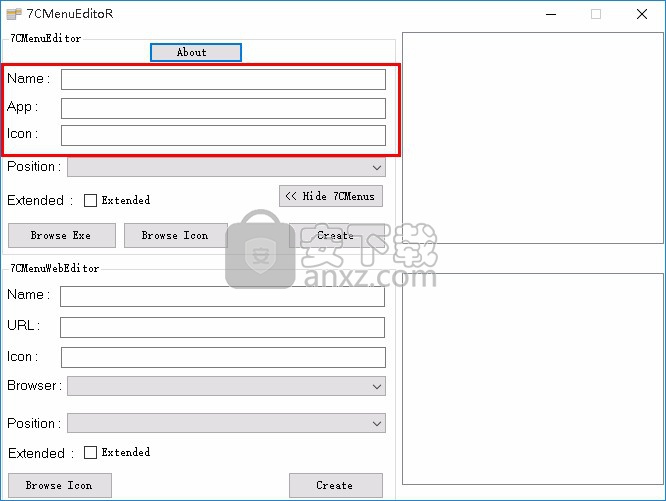Click the About button
Viewport: 666px width, 501px height.
(196, 52)
